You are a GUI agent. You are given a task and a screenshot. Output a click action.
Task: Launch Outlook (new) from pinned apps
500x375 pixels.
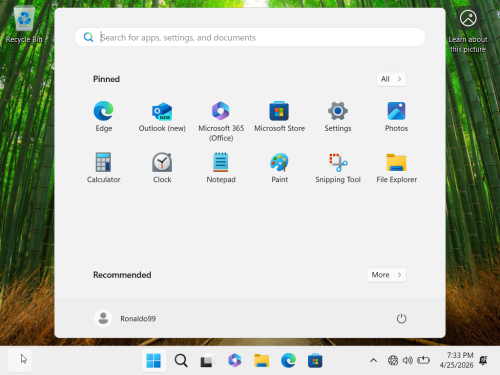click(162, 116)
